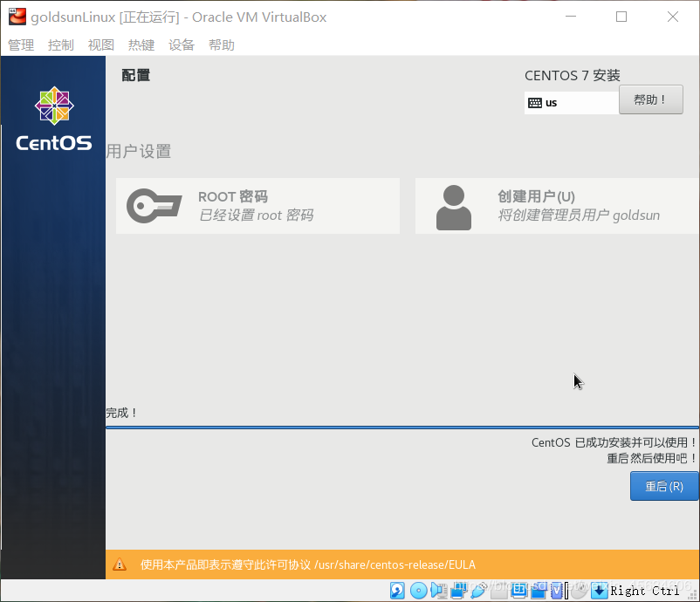The width and height of the screenshot is (700, 602).
Task: Click the 已经设置 root 密码 status text
Action: [256, 215]
